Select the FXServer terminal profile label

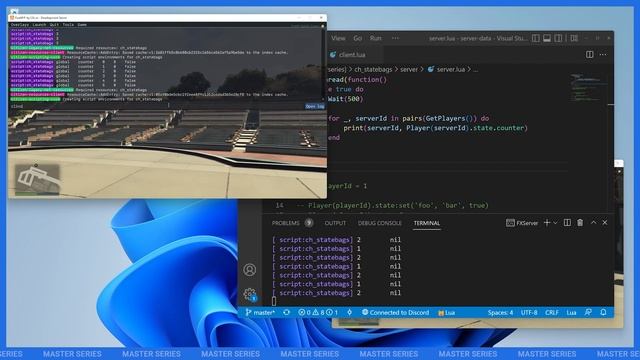[x=522, y=223]
